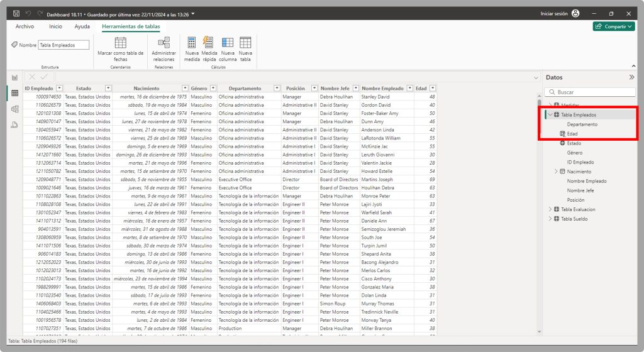Click the save icon in title bar
The image size is (644, 352).
click(x=16, y=13)
